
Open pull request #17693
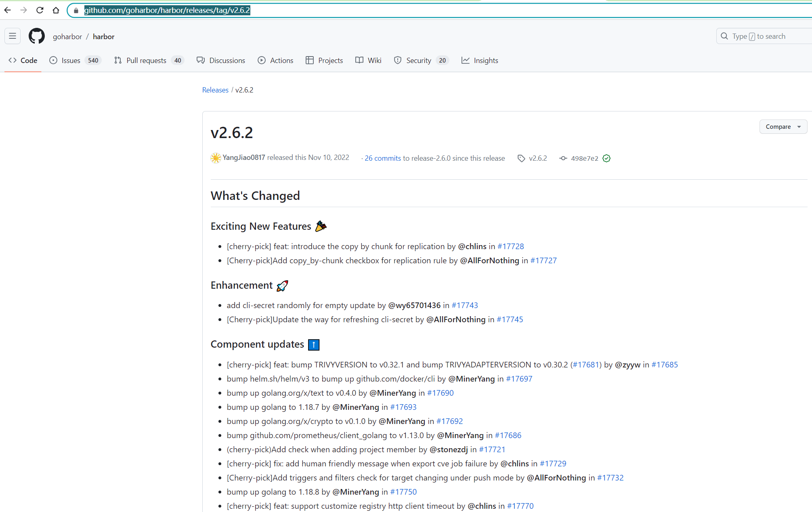[x=403, y=407]
